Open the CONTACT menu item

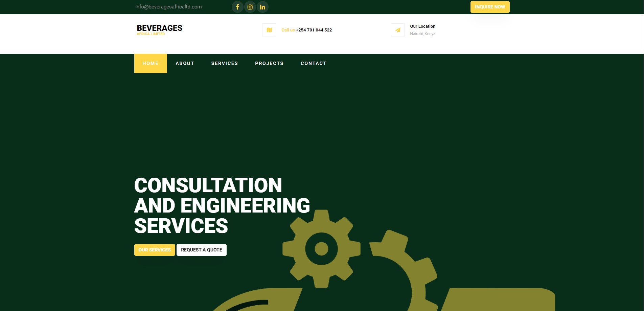click(x=314, y=63)
